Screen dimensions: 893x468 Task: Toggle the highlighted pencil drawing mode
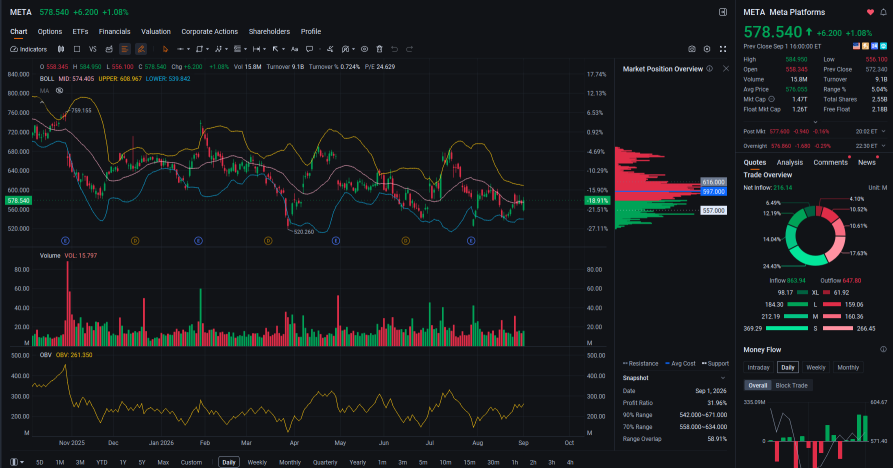[141, 50]
